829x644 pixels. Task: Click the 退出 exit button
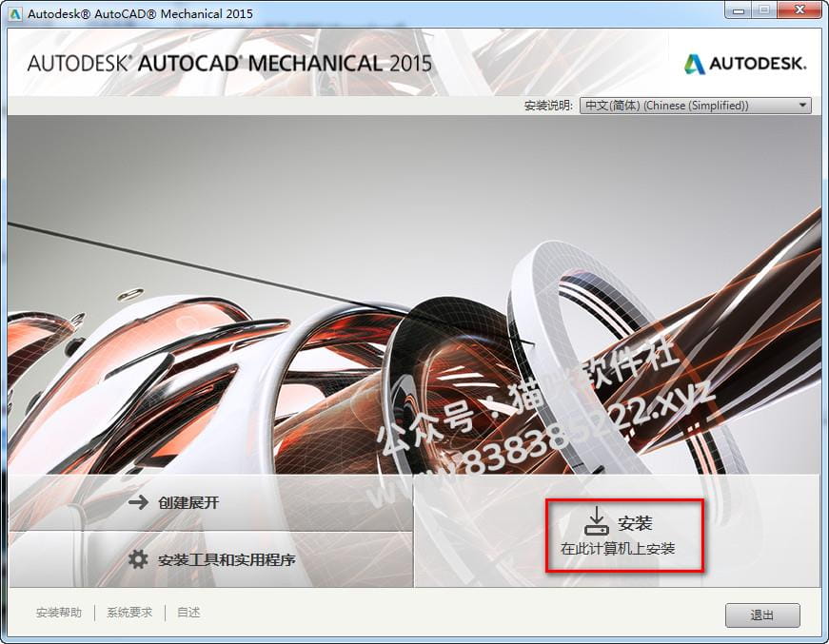(761, 615)
